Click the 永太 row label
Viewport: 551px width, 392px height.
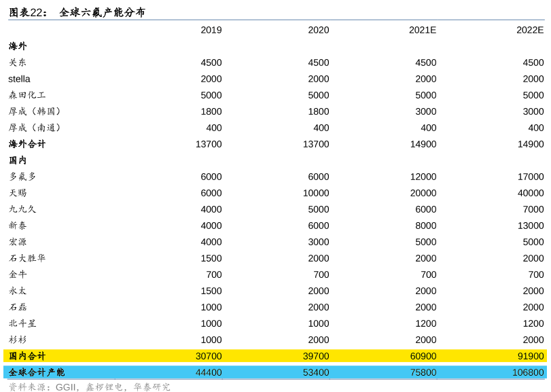18,291
